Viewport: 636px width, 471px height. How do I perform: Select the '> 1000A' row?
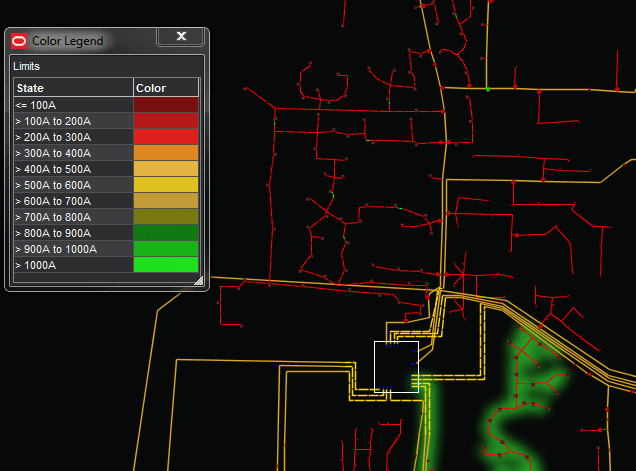point(106,265)
